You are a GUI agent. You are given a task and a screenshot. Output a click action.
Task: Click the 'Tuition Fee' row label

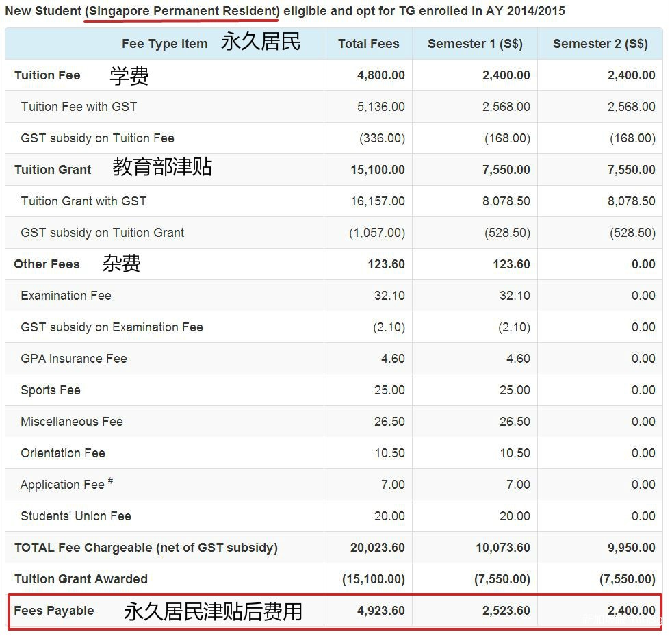click(47, 75)
